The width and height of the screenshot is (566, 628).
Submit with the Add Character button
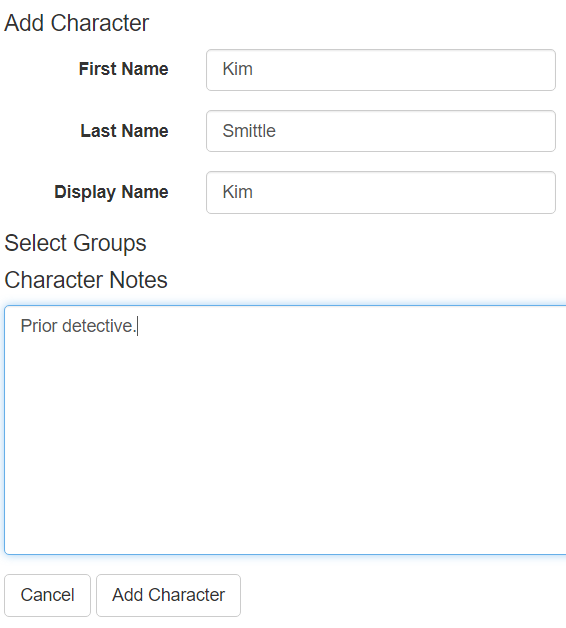pyautogui.click(x=168, y=595)
